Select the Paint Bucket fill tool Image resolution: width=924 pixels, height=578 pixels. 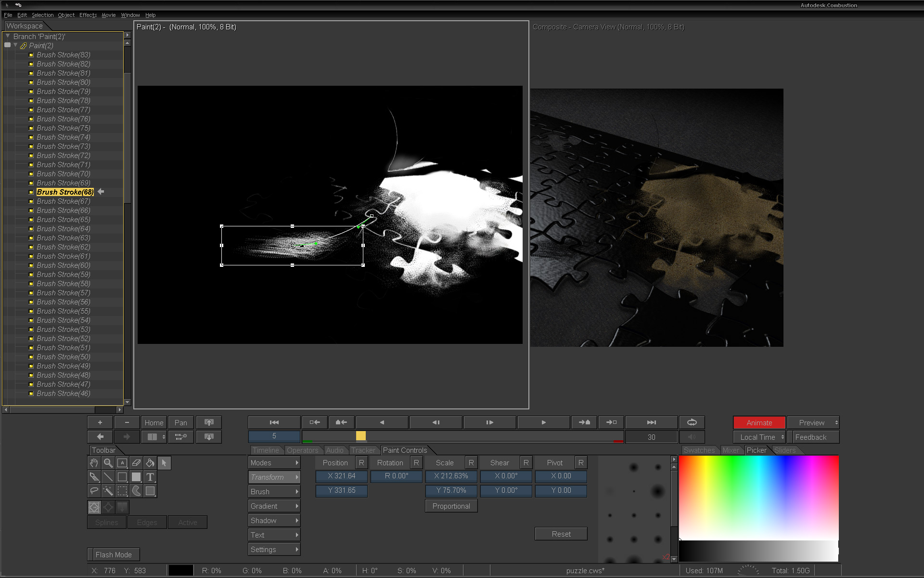coord(150,463)
